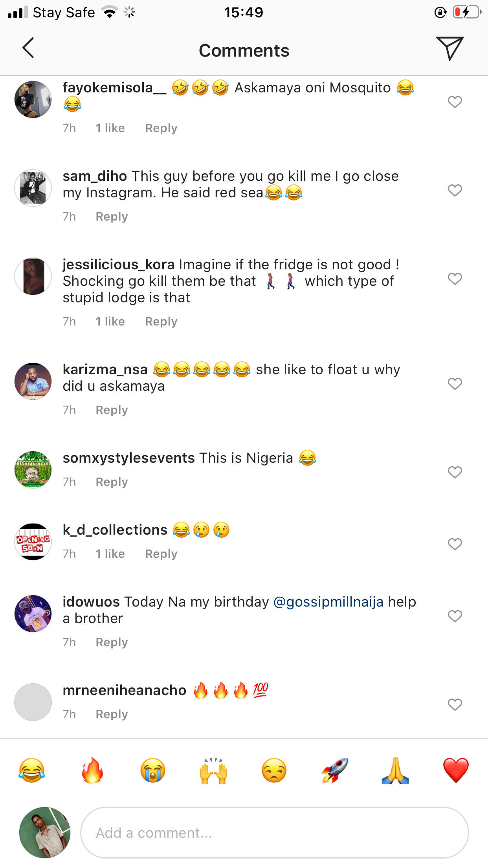
Task: Insert the unamused face emoji reaction
Action: 274,771
